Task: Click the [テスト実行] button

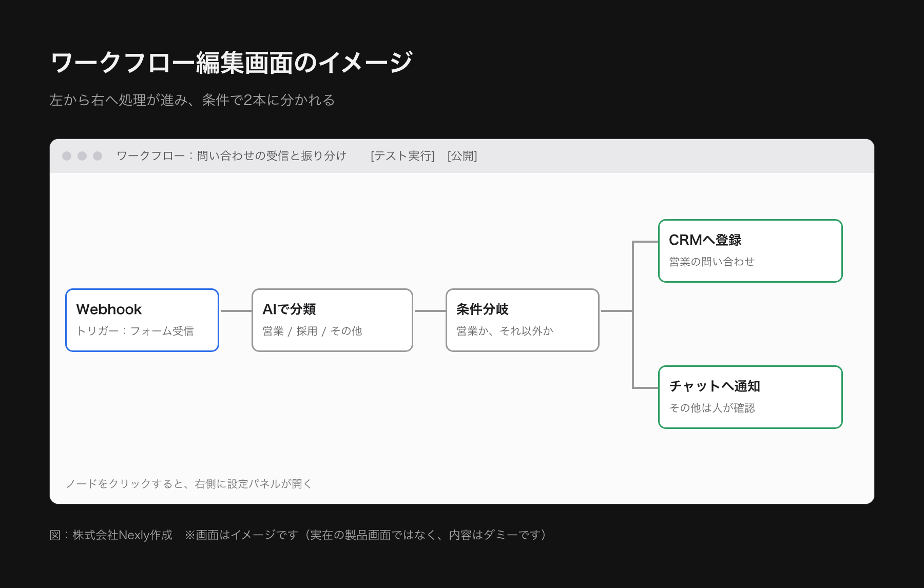Action: [402, 156]
